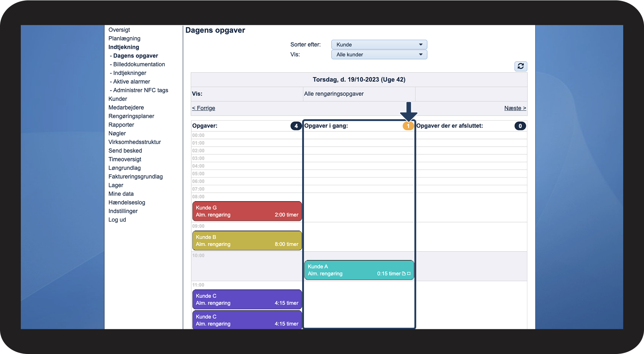The height and width of the screenshot is (354, 644).
Task: Select Send besked in the sidebar
Action: pos(125,151)
